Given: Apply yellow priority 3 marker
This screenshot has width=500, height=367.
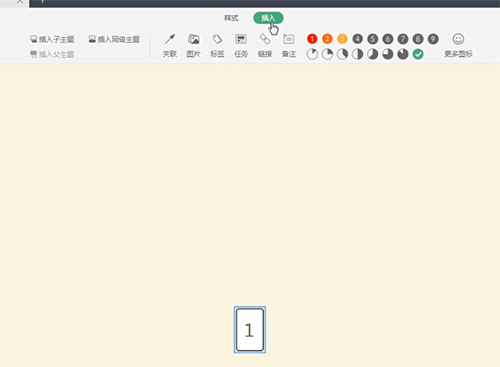Looking at the screenshot, I should click(x=342, y=39).
